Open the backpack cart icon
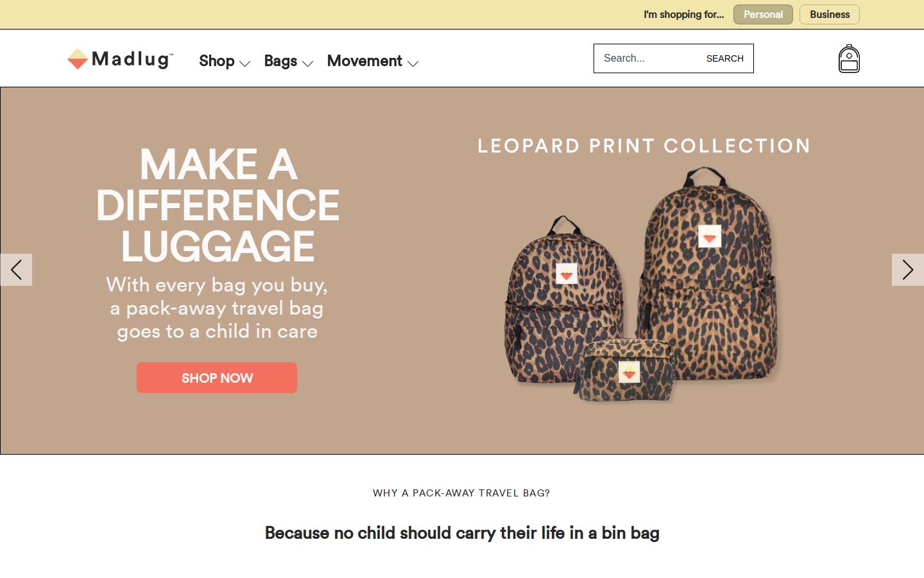This screenshot has width=924, height=578. 849,58
